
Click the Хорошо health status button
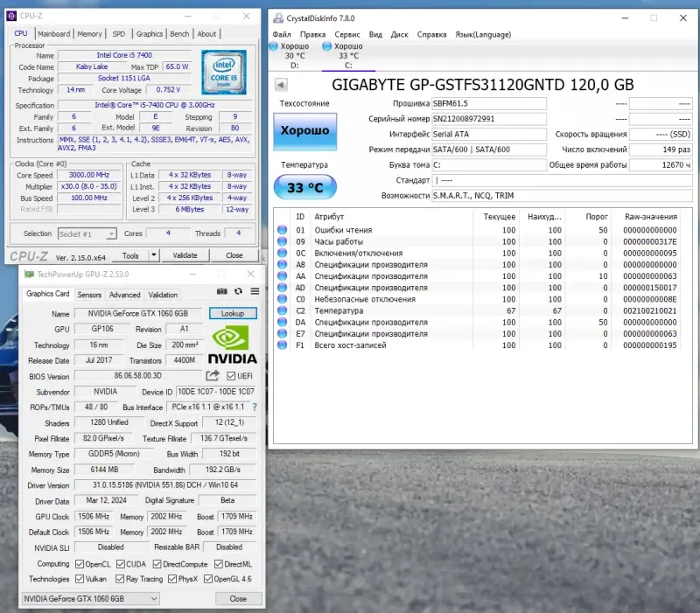(x=304, y=131)
